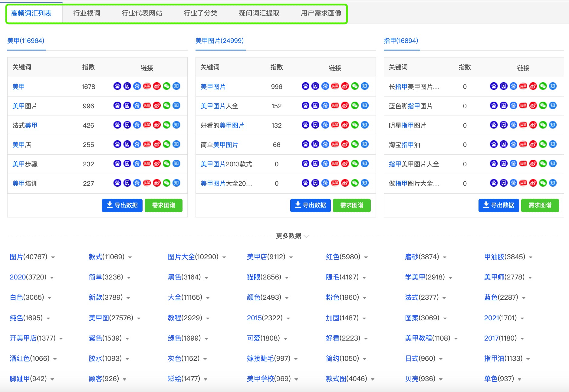Click light blue paw icon in 美甲图片2013款式 row
Screen dimensions: 569x392
pos(325,164)
